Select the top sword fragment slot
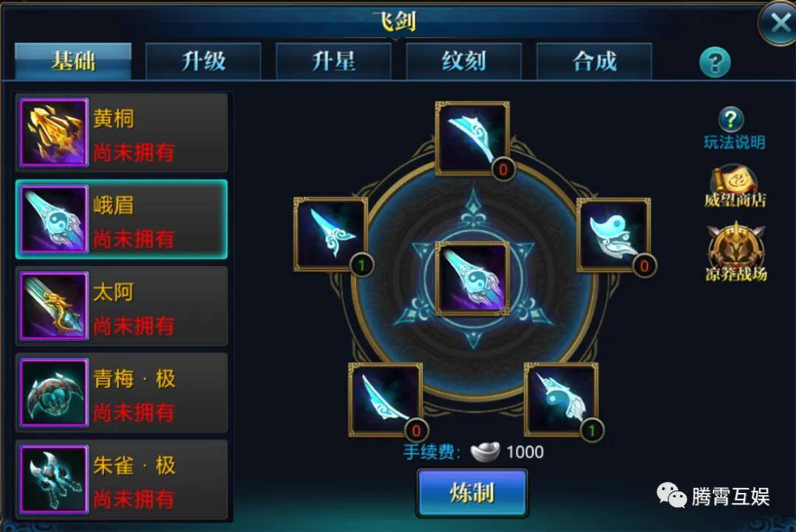 tap(472, 139)
